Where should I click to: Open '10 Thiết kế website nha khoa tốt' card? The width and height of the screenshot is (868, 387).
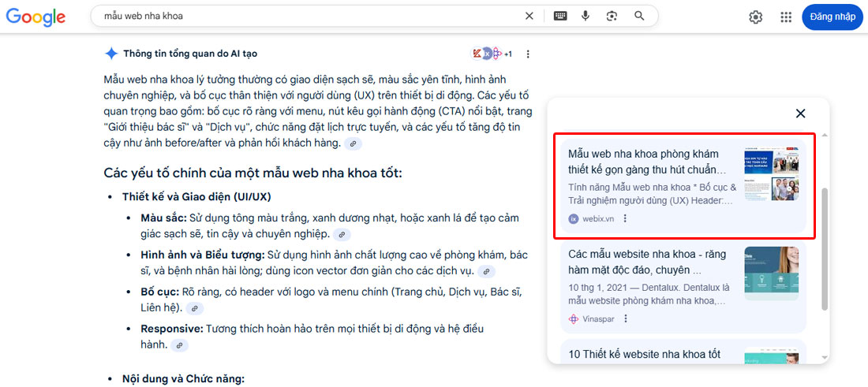click(x=683, y=352)
